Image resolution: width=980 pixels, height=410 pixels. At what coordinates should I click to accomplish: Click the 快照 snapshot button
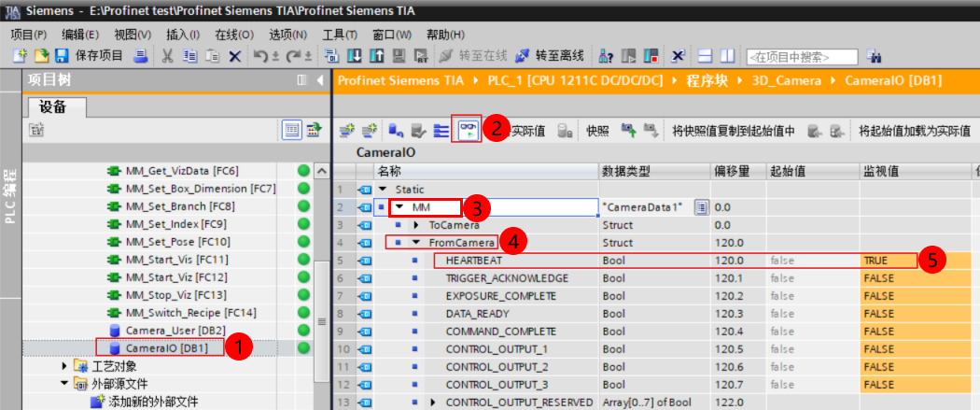597,131
